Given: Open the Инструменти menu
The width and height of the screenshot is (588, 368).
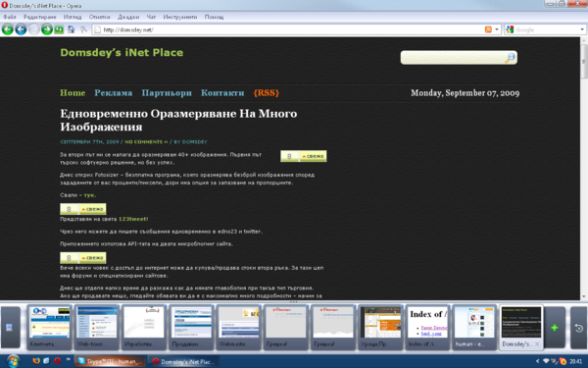Looking at the screenshot, I should tap(180, 17).
